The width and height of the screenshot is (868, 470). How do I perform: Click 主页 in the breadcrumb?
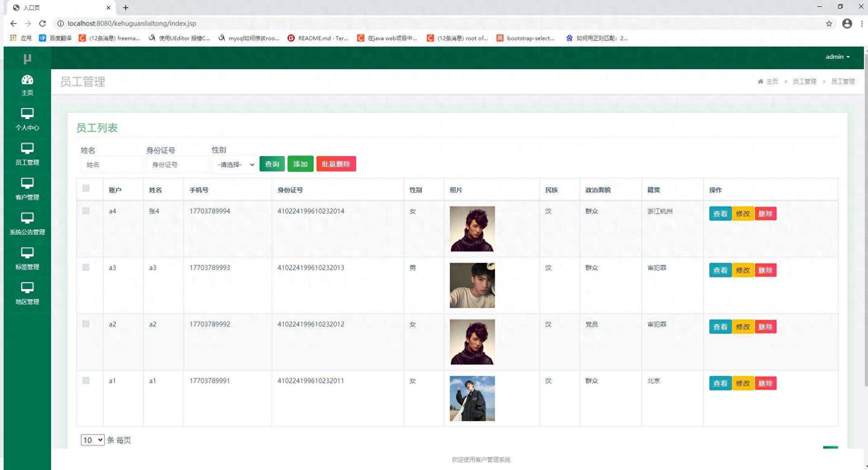click(772, 81)
